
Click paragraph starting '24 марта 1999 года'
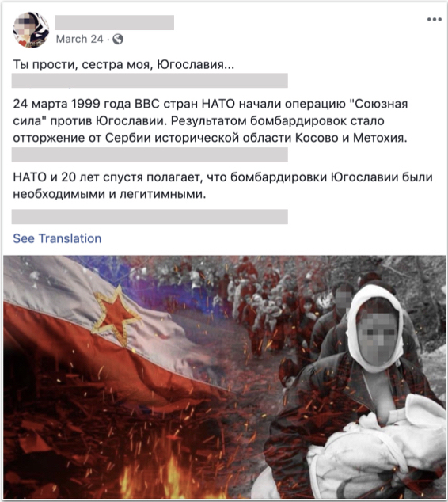(211, 121)
